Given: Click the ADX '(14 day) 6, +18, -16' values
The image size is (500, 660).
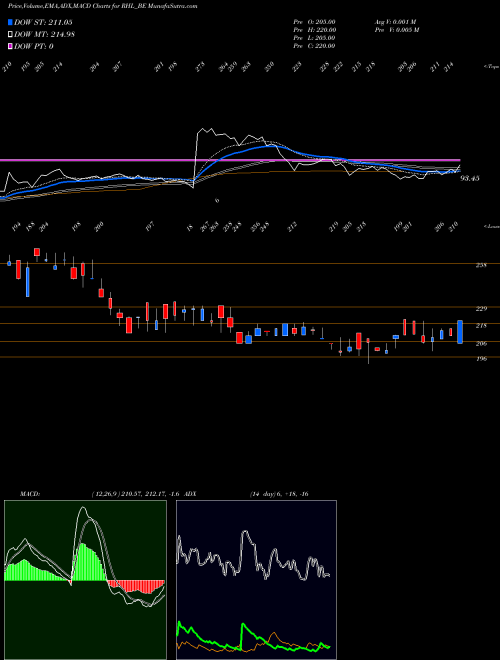Looking at the screenshot, I should coord(279,494).
